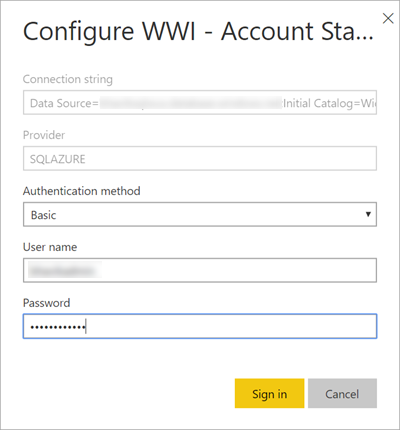Click the Sign in button
The width and height of the screenshot is (400, 430).
click(269, 393)
